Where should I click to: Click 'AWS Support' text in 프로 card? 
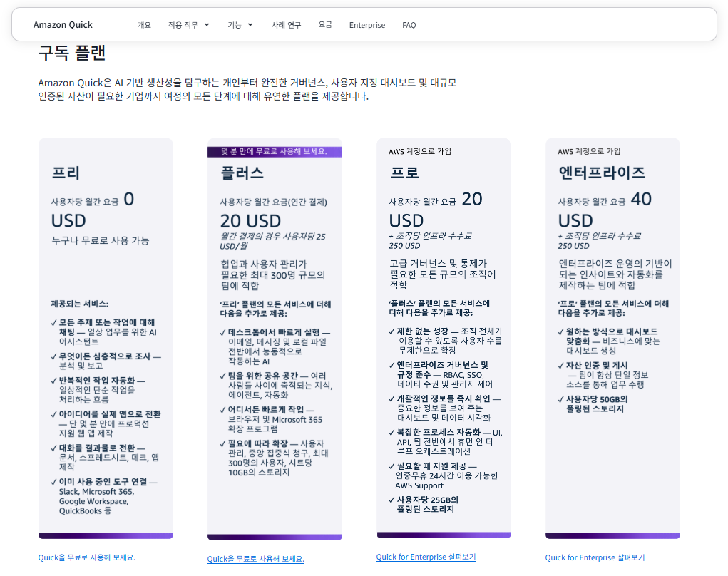click(x=419, y=485)
